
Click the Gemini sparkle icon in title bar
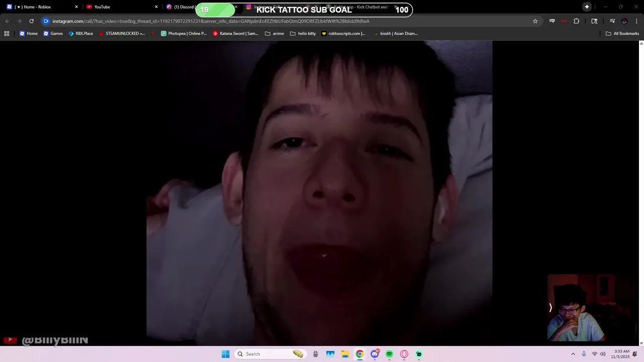coord(587,7)
